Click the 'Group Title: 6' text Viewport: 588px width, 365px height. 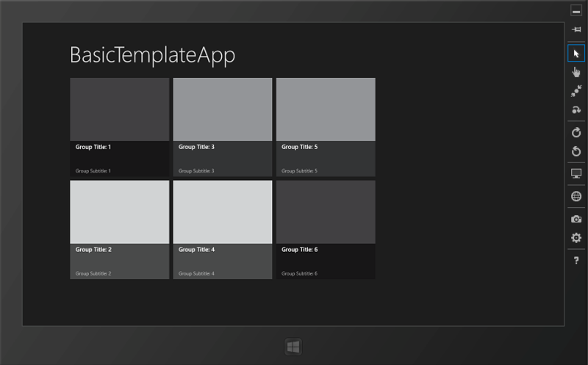tap(300, 250)
